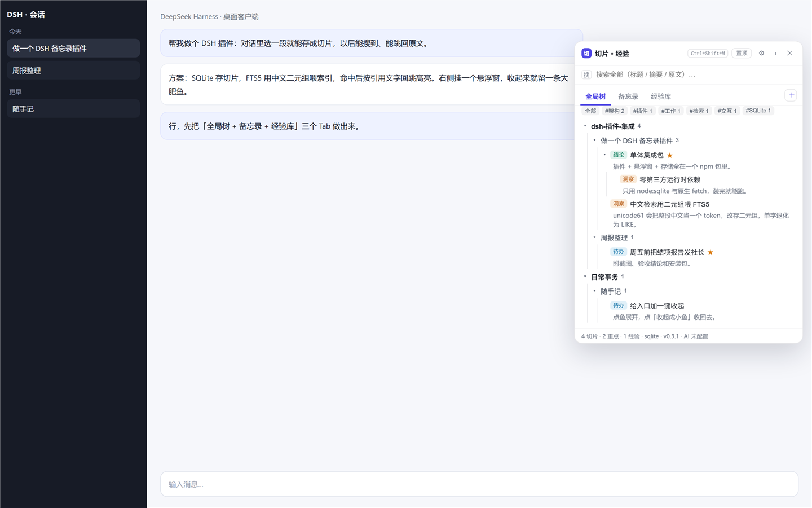
Task: Click the message starting 帮我做个 DSH 插件
Action: coord(372,43)
